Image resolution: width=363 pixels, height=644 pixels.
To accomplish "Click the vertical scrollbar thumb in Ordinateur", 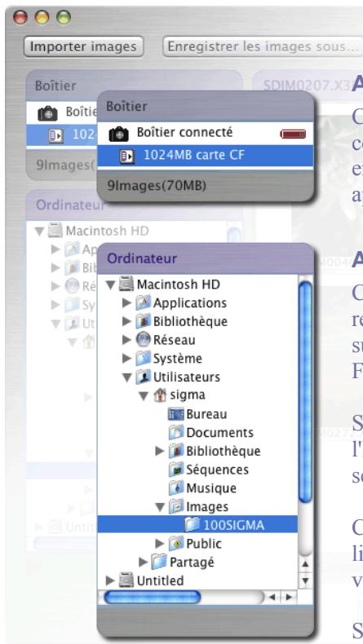I will (305, 392).
